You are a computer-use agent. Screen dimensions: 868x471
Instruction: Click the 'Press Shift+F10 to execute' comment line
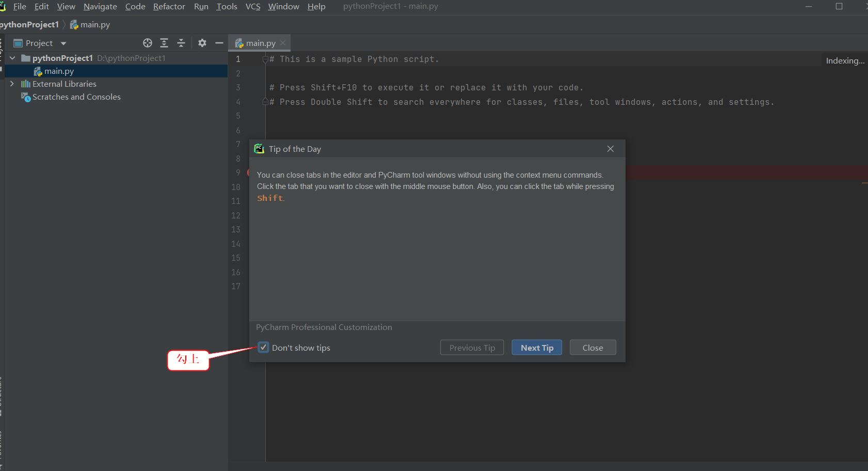tap(426, 87)
